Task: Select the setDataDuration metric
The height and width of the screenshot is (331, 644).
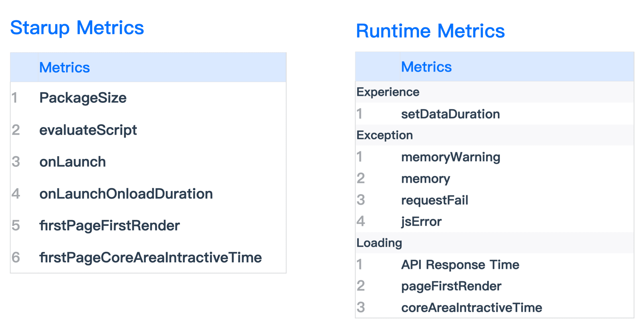Action: [x=450, y=114]
